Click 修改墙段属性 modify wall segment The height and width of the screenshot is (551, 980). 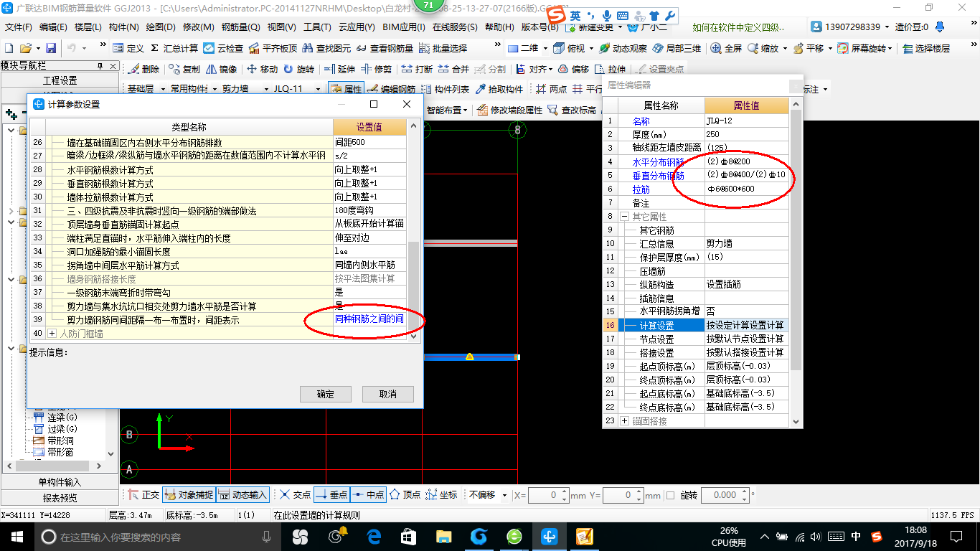(x=509, y=110)
